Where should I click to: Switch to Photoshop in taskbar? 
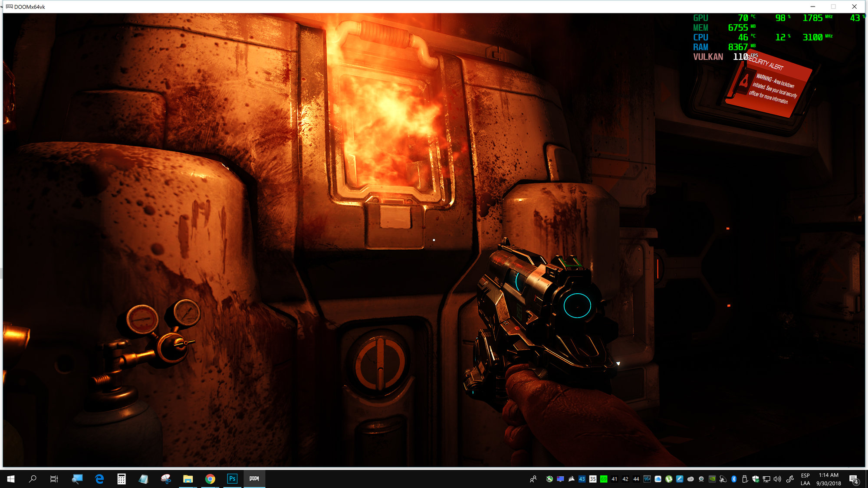pos(232,479)
